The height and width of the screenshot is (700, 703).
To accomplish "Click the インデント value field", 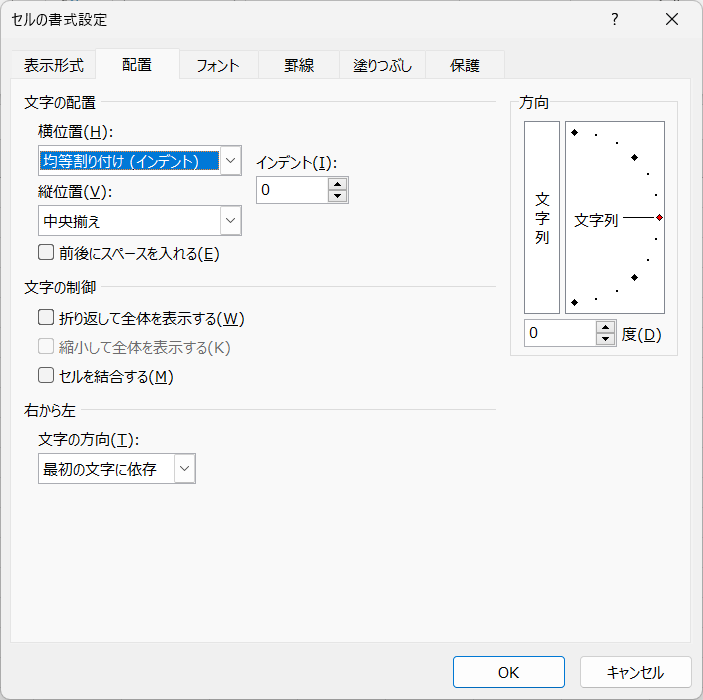I will point(292,190).
